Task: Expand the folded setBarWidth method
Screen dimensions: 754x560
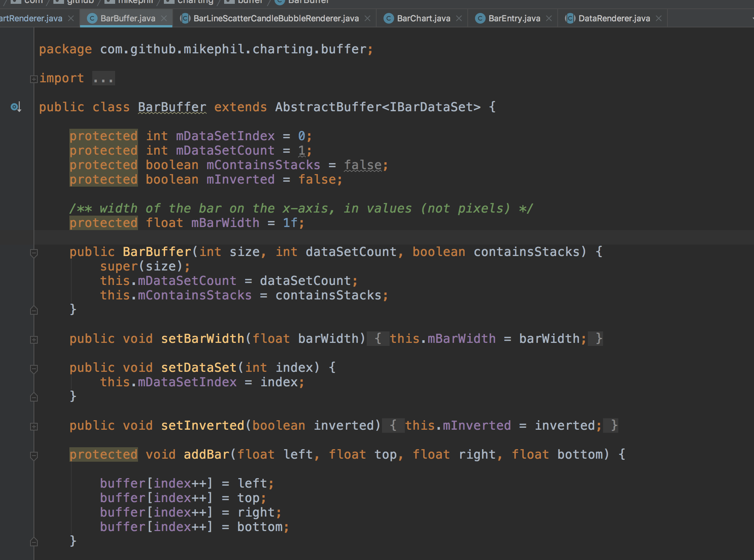Action: [34, 339]
